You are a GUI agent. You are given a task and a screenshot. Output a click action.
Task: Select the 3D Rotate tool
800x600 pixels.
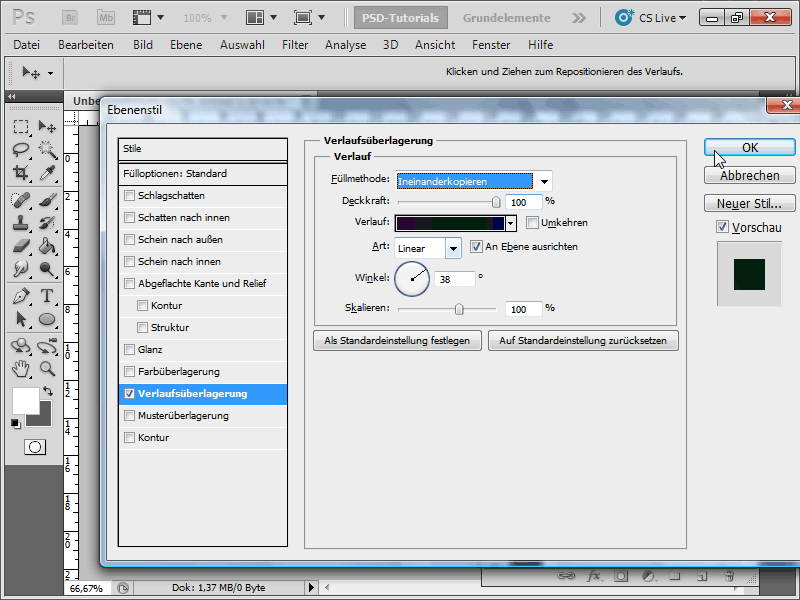pos(21,346)
